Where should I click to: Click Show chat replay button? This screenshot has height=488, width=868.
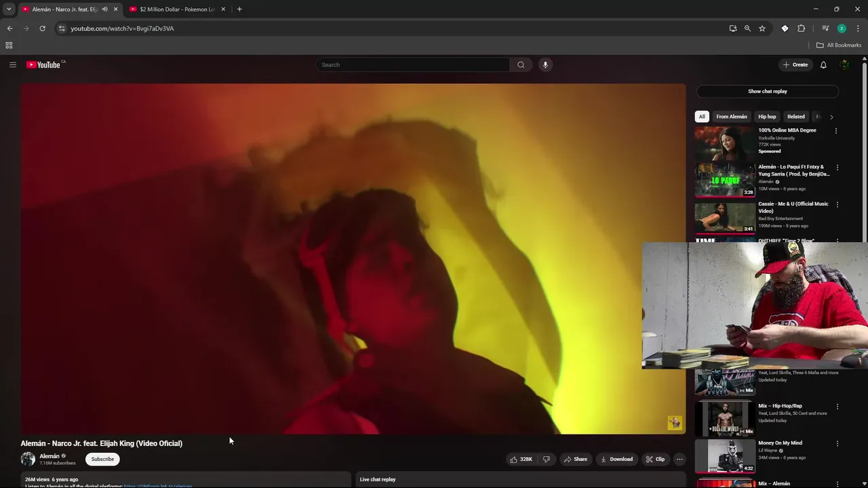[768, 91]
